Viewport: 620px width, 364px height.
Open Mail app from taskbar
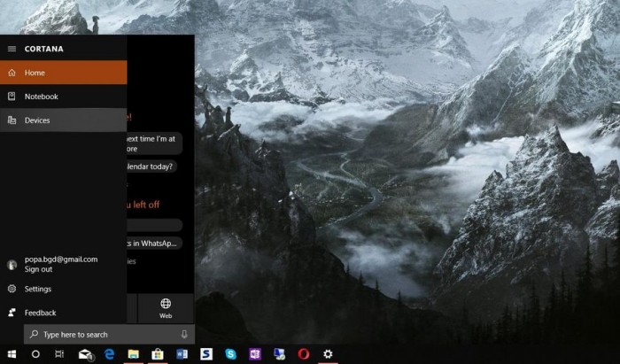[x=85, y=354]
